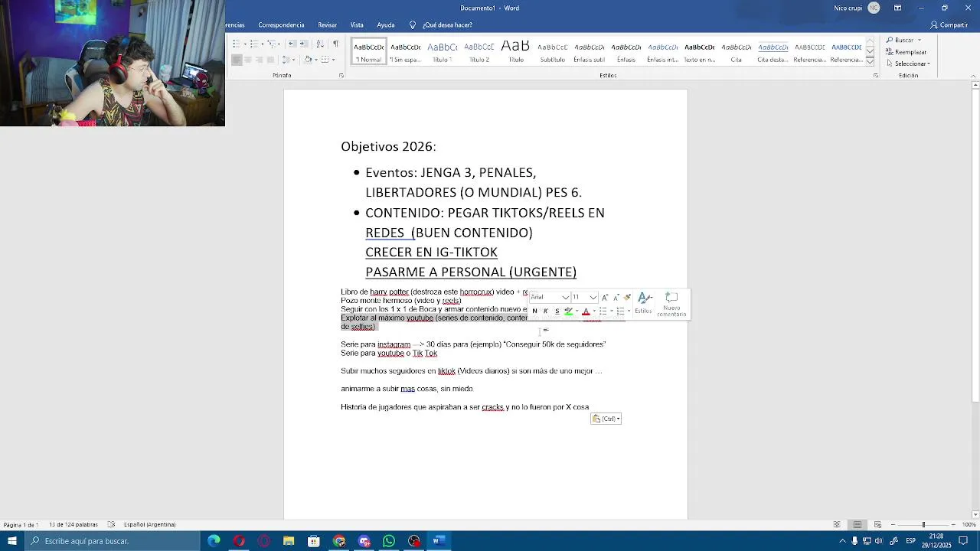
Task: Switch to print layout view icon
Action: click(x=857, y=525)
